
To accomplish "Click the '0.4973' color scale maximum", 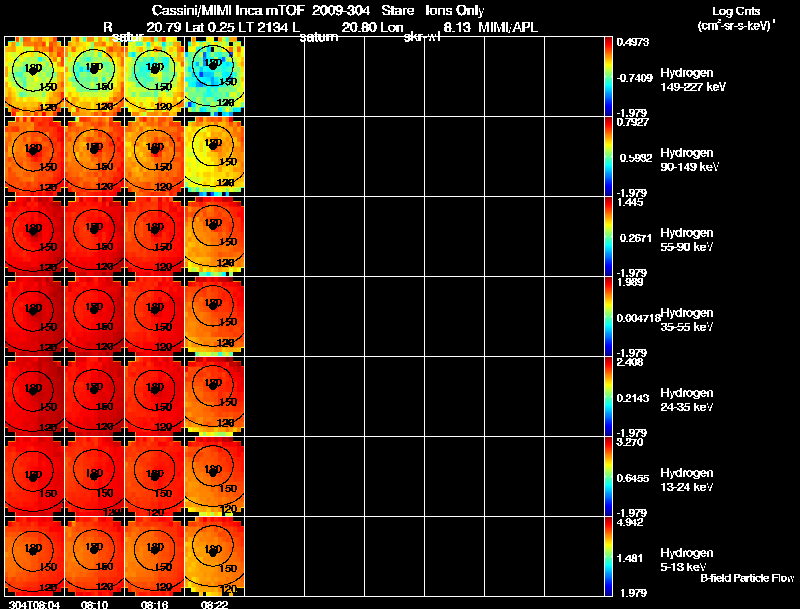I will pyautogui.click(x=633, y=42).
